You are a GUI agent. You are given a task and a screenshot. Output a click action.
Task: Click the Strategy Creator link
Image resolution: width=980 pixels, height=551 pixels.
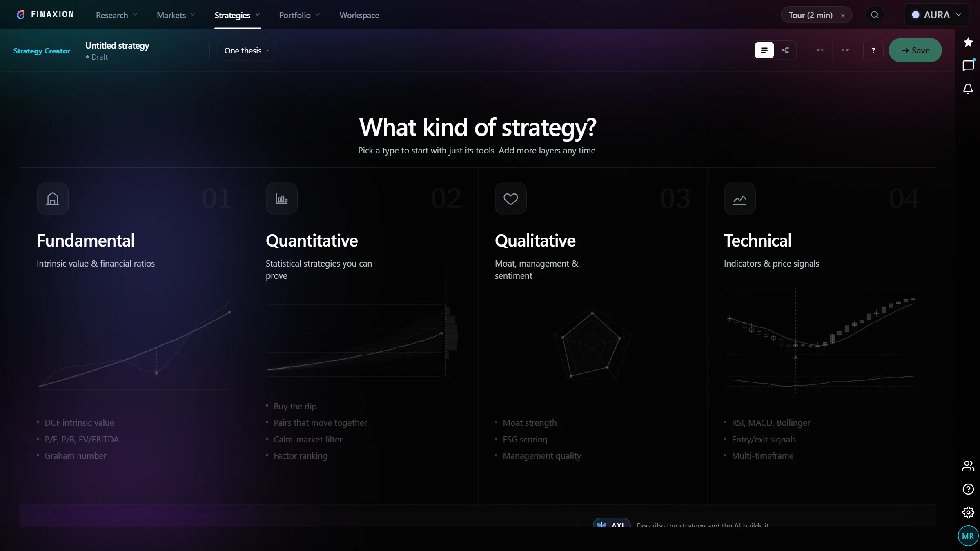coord(42,51)
